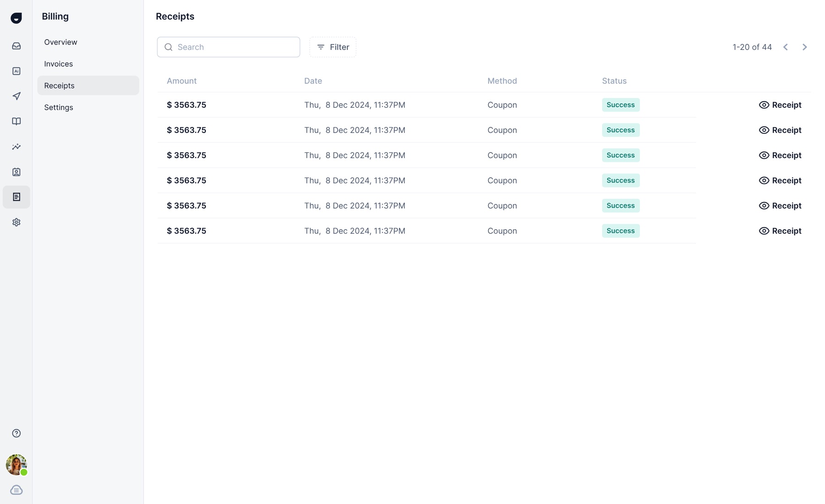825x504 pixels.
Task: Click the Method column header
Action: click(502, 81)
